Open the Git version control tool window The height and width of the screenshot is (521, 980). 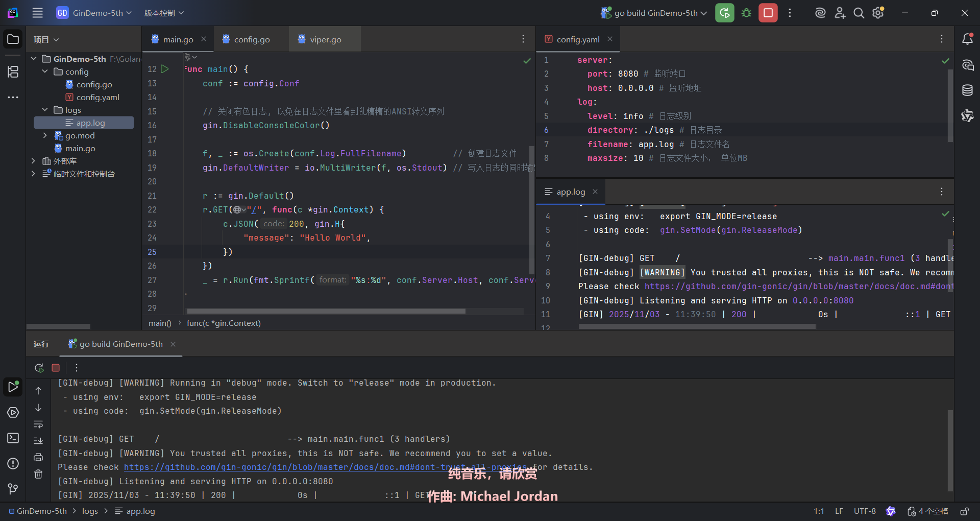point(13,489)
